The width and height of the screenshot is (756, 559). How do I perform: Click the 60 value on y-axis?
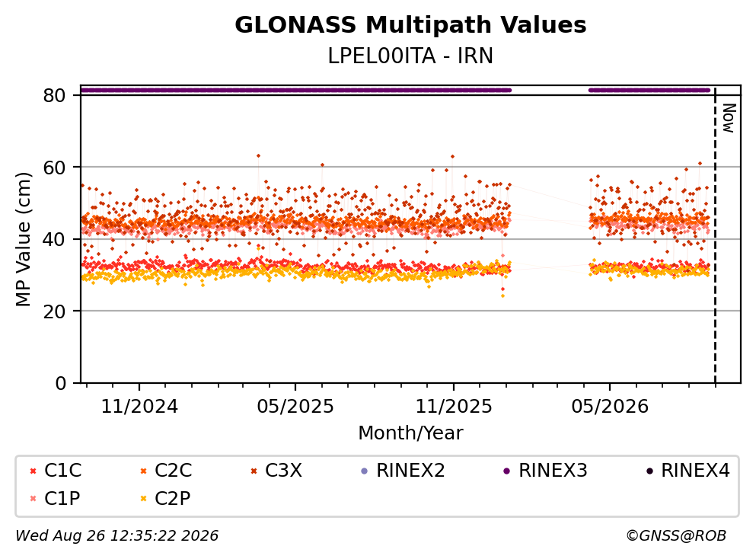point(54,168)
